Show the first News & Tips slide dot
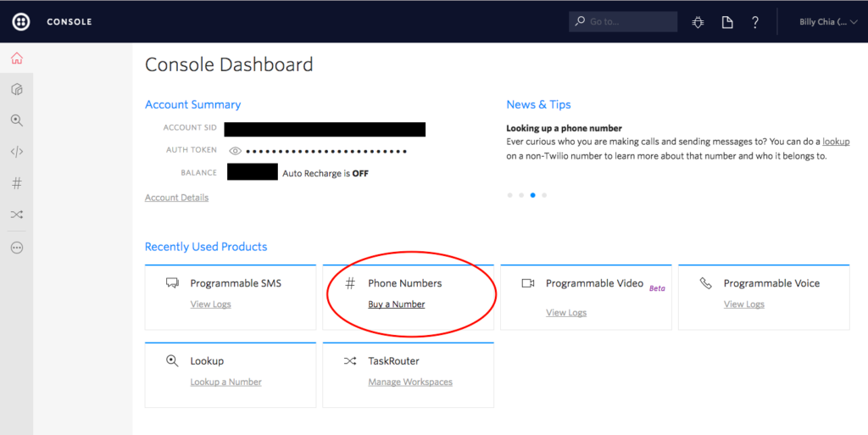This screenshot has height=435, width=868. (509, 195)
